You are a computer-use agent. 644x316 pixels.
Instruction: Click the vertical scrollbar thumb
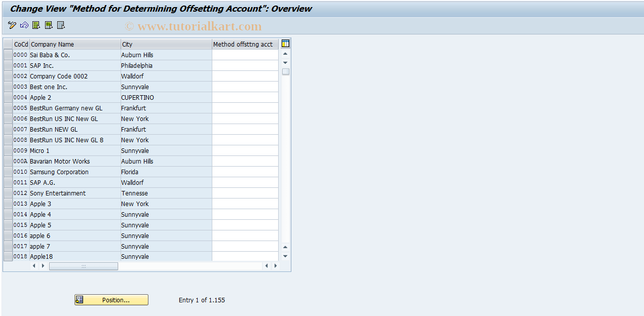coord(285,71)
